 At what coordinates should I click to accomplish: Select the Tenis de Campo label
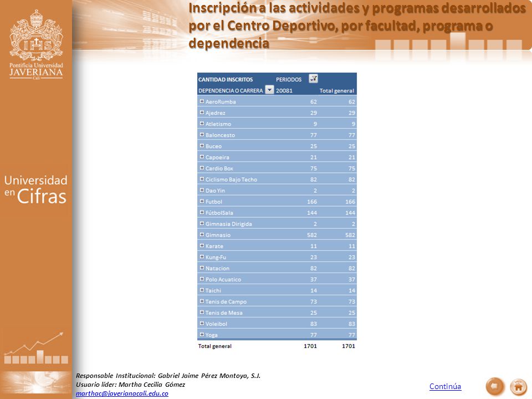click(226, 301)
